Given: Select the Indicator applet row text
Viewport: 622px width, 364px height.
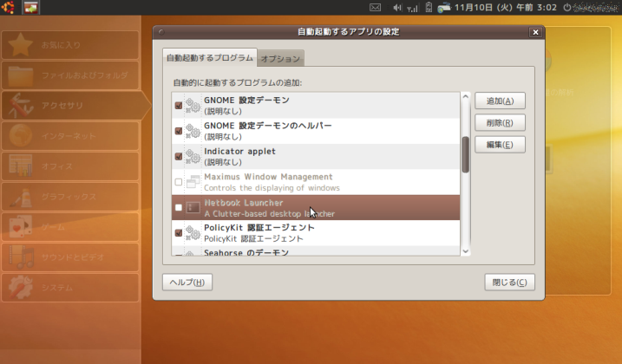Looking at the screenshot, I should 239,157.
